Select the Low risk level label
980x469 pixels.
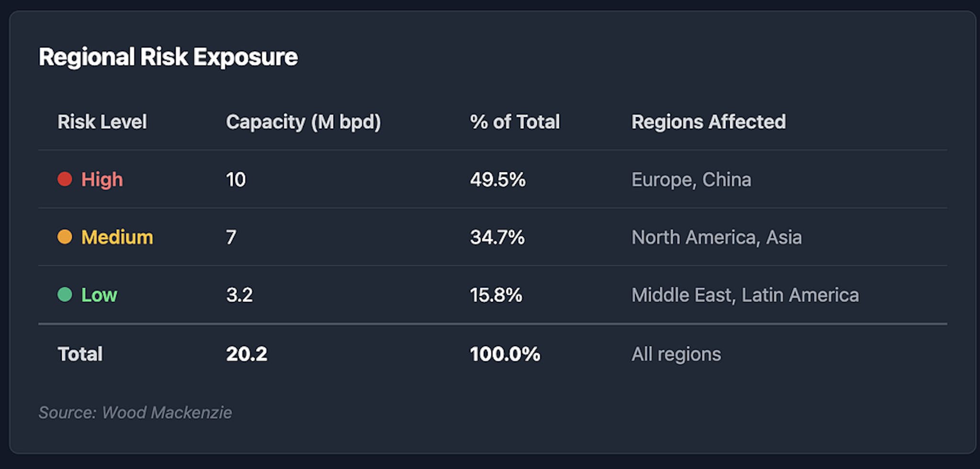tap(99, 295)
